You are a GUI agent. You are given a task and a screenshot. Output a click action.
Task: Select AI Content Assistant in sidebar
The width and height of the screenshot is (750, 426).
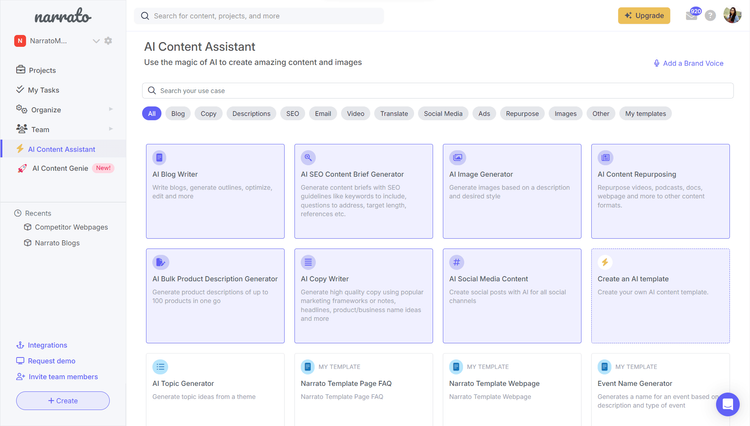[x=61, y=149]
